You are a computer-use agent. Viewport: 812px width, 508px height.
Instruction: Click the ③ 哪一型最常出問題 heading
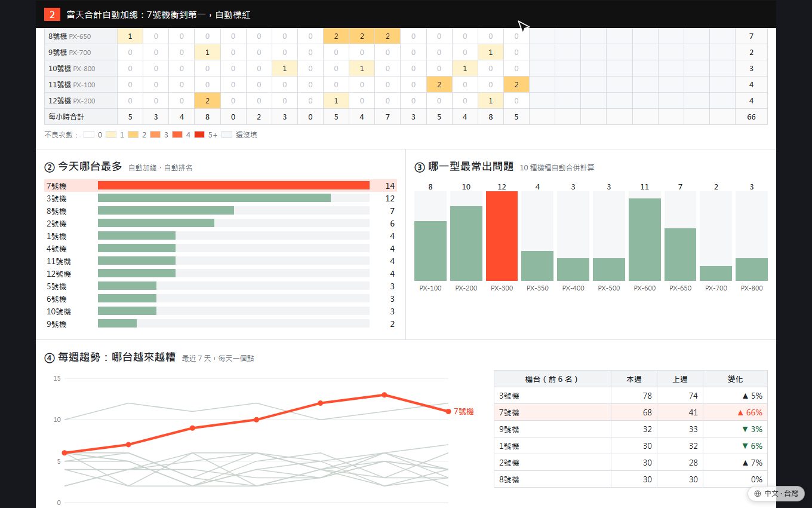(x=464, y=167)
